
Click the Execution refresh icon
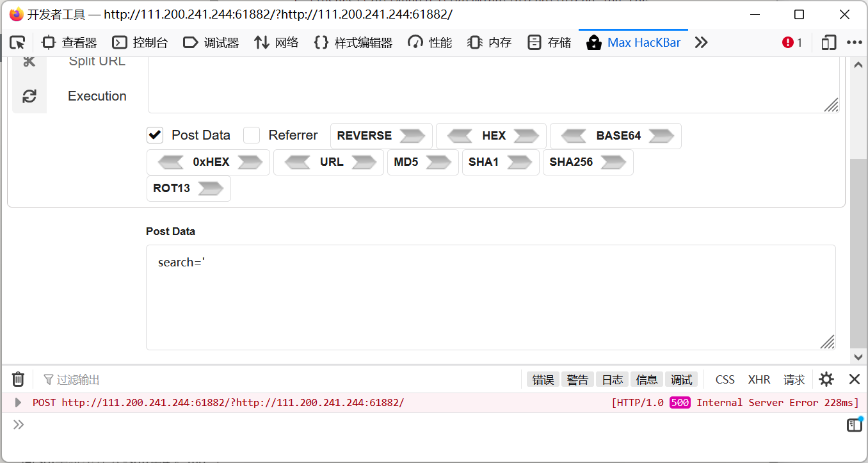pos(29,96)
